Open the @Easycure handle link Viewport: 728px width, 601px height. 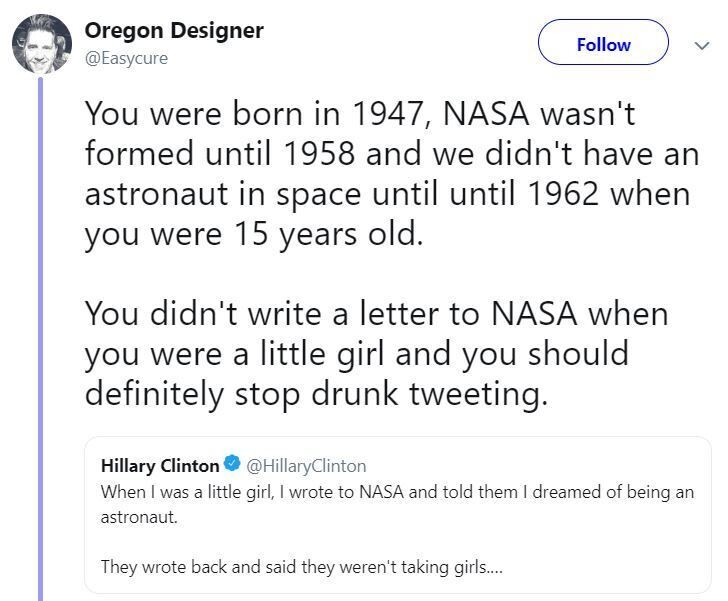126,58
